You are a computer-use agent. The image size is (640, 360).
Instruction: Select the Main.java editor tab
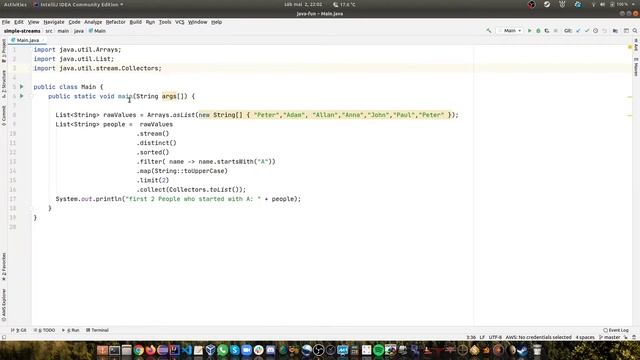point(27,40)
